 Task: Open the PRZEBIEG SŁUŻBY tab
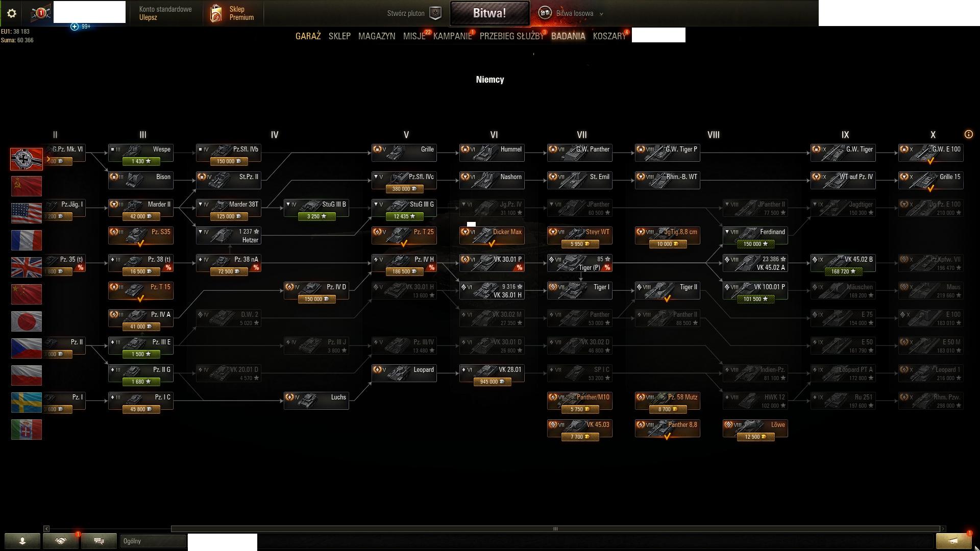tap(511, 36)
